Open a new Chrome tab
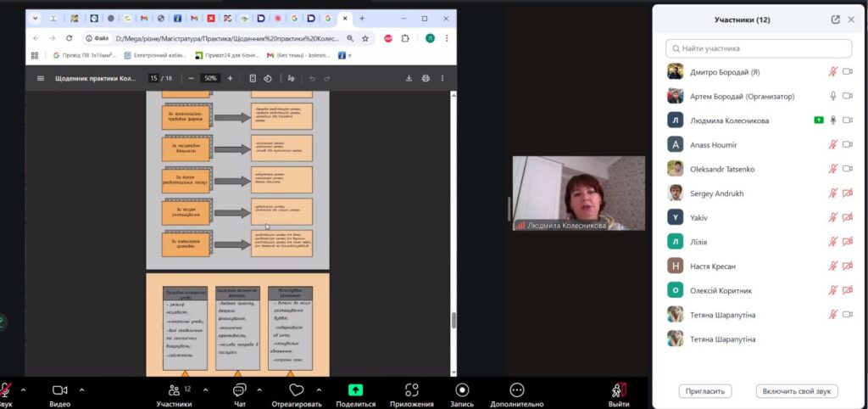The image size is (868, 409). point(362,17)
